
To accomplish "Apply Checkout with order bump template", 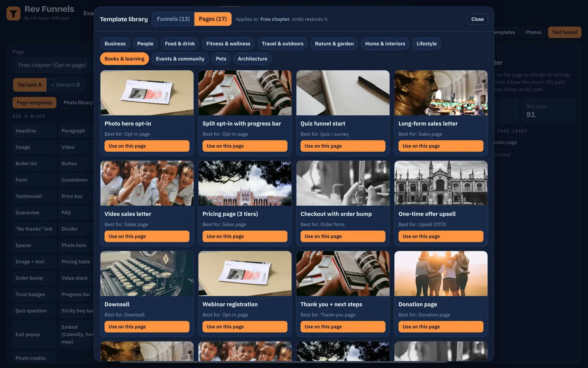I will [x=343, y=236].
